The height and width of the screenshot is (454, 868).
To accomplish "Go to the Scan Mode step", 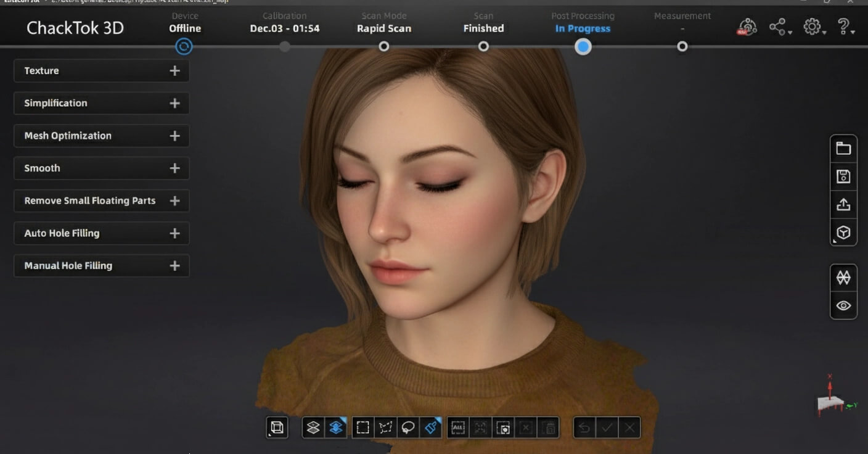I will (383, 46).
